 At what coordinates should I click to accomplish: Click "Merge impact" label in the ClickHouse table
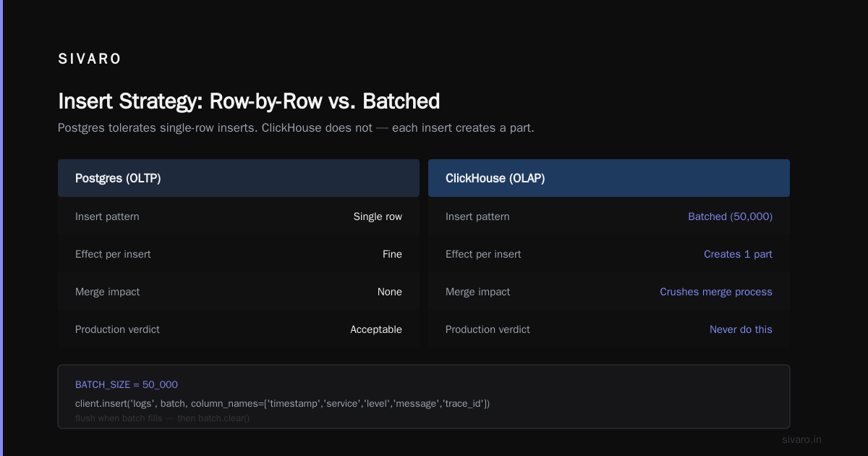[478, 292]
